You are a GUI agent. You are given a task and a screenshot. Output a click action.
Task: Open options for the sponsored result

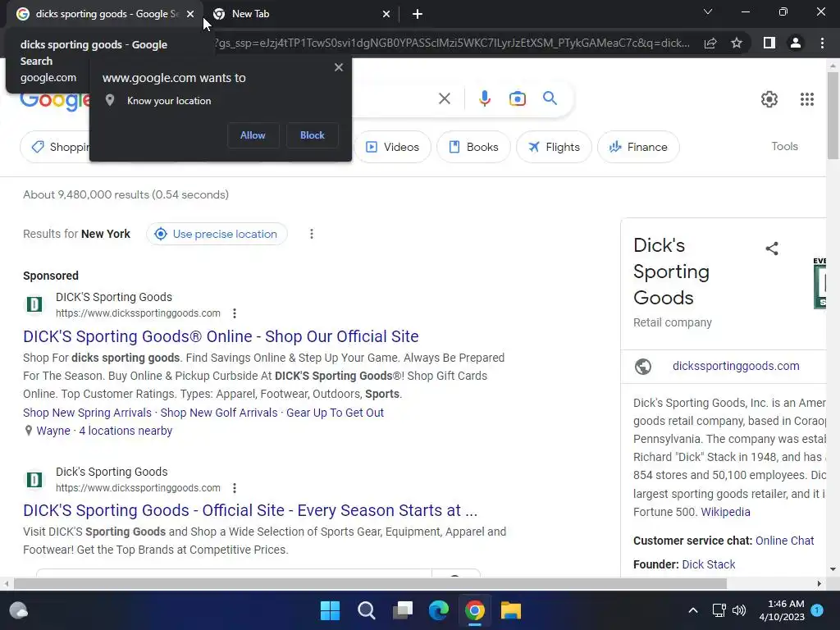[234, 313]
